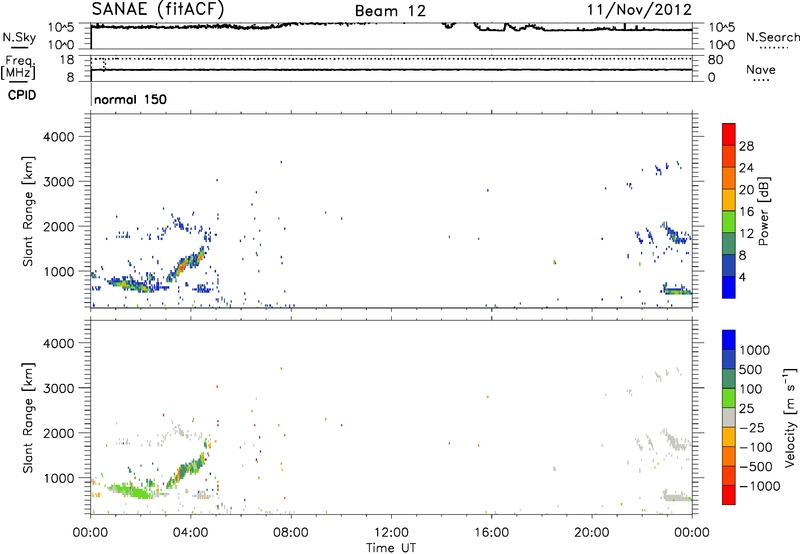The width and height of the screenshot is (800, 554).
Task: Click the green Velocity colorbar segment between 100 and 25
Action: tap(729, 398)
